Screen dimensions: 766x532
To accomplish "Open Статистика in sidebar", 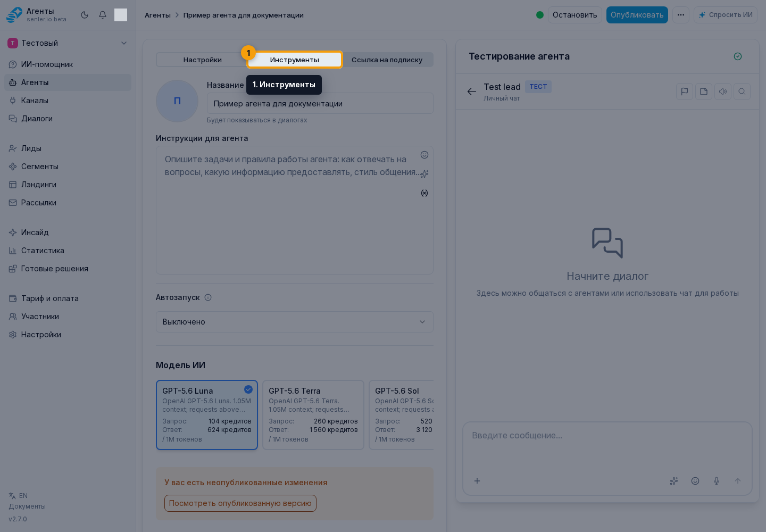I will click(68, 251).
